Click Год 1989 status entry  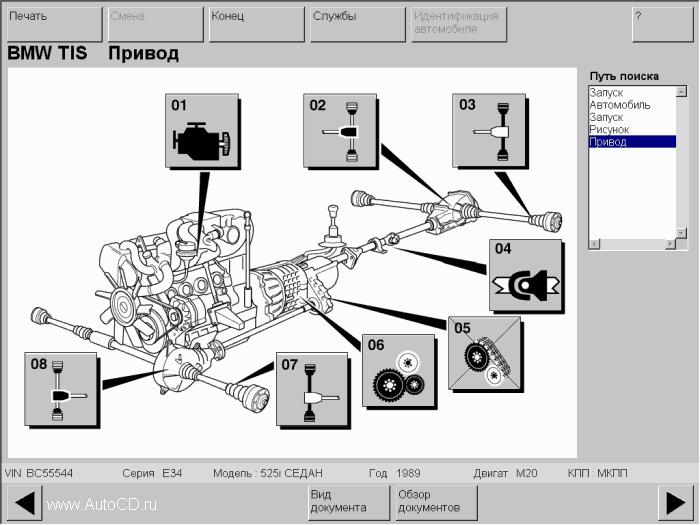395,473
